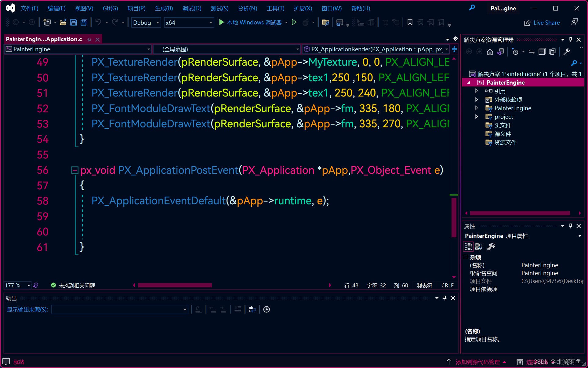Click 添加到源代码管理 in the status bar
The width and height of the screenshot is (588, 368).
pos(477,362)
